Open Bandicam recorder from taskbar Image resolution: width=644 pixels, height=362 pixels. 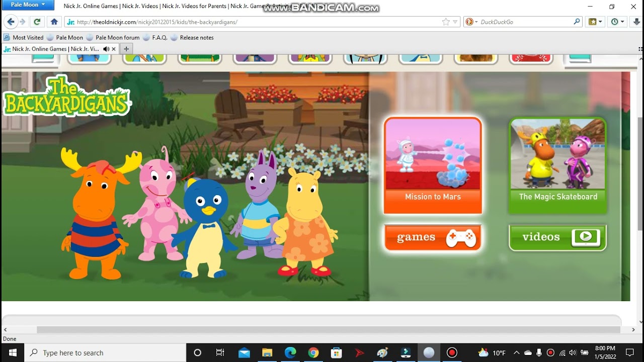click(x=452, y=352)
